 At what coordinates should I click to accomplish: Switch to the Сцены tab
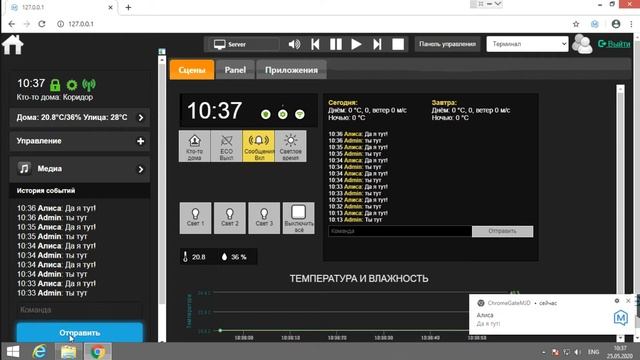[x=192, y=70]
